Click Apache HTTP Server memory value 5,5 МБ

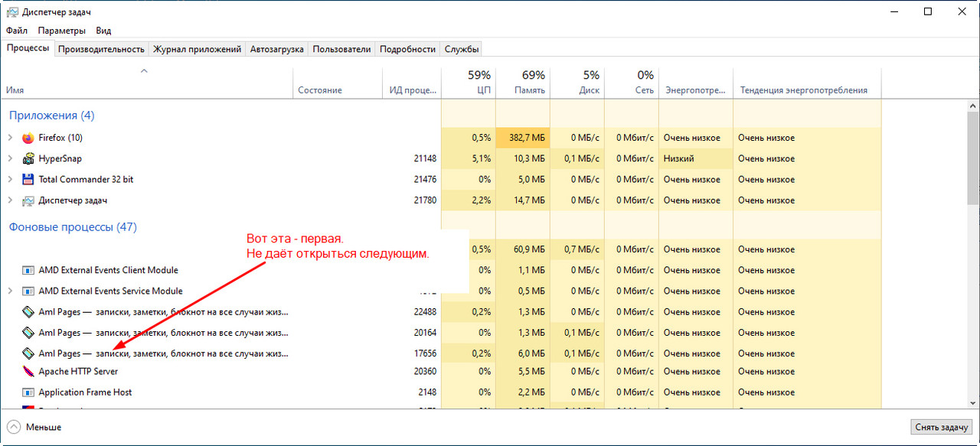pyautogui.click(x=531, y=371)
